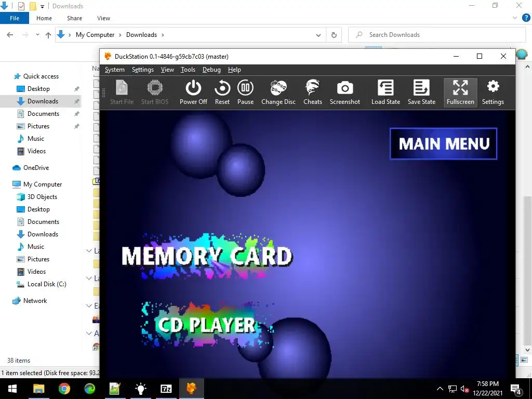Open the clock showing 7:58 PM
The height and width of the screenshot is (399, 532).
[487, 389]
